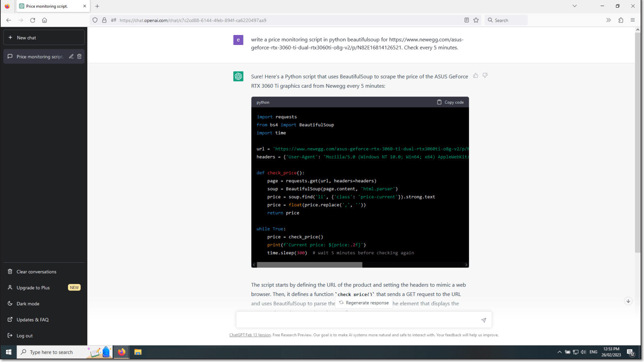Copy code from python block

point(450,102)
